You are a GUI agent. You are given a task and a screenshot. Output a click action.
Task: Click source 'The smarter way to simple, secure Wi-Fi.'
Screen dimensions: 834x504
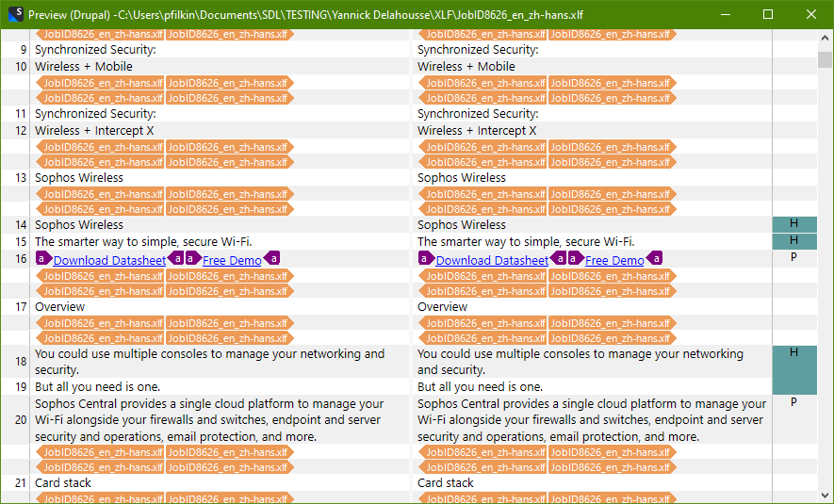[x=143, y=241]
